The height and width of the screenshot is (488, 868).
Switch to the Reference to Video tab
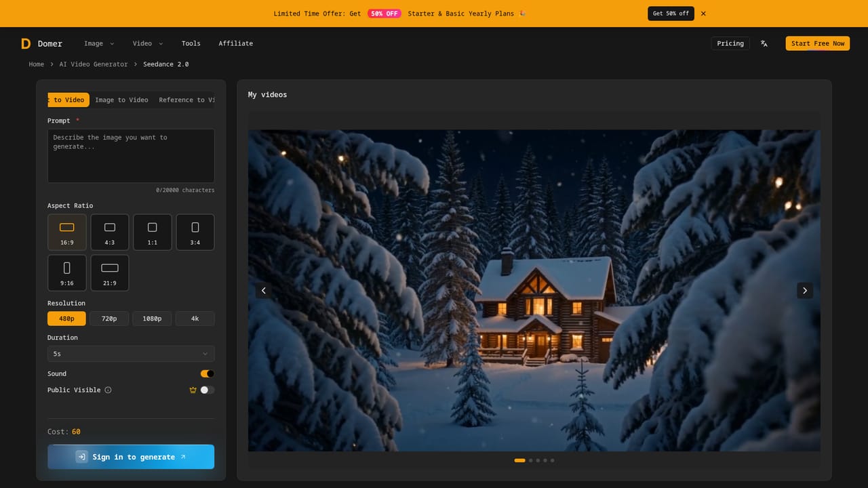(x=186, y=100)
